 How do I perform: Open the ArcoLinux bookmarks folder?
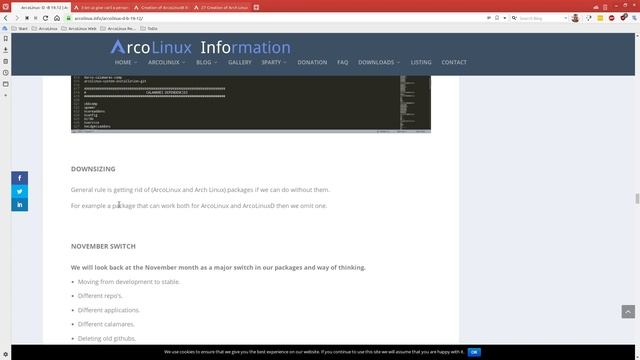click(x=44, y=29)
